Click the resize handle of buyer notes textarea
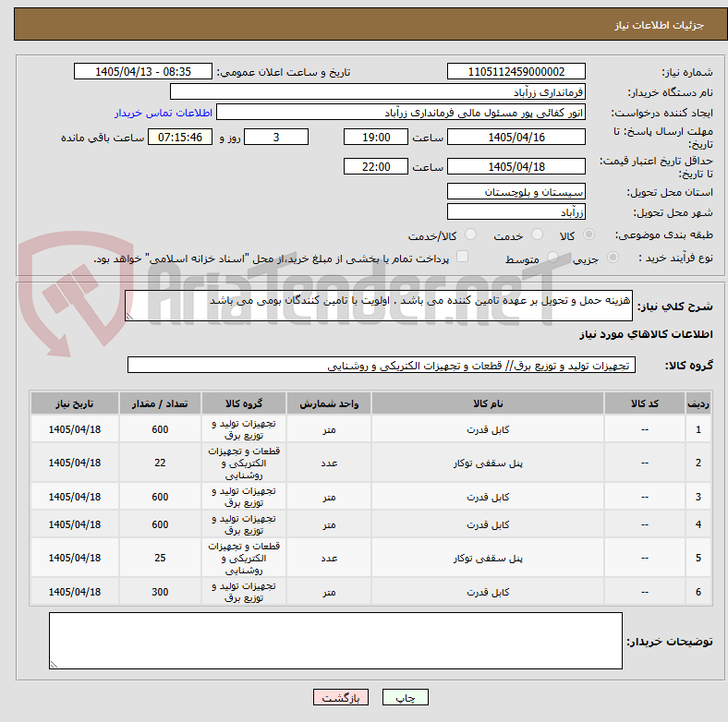This screenshot has width=728, height=722. [x=54, y=665]
